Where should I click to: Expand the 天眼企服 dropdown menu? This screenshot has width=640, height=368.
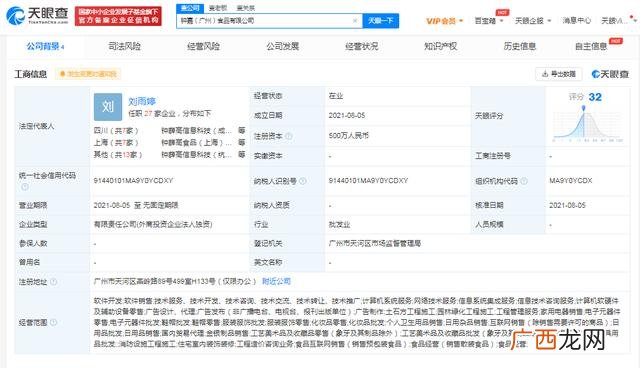tap(533, 21)
